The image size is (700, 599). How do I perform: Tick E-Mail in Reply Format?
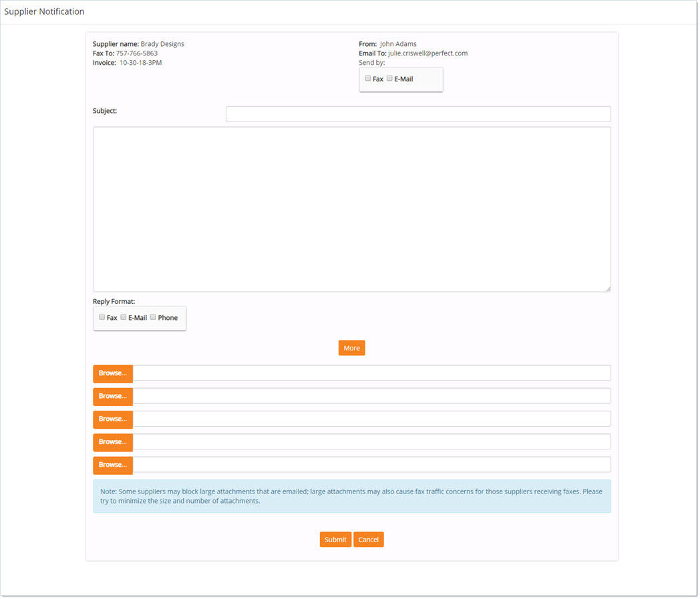click(123, 317)
